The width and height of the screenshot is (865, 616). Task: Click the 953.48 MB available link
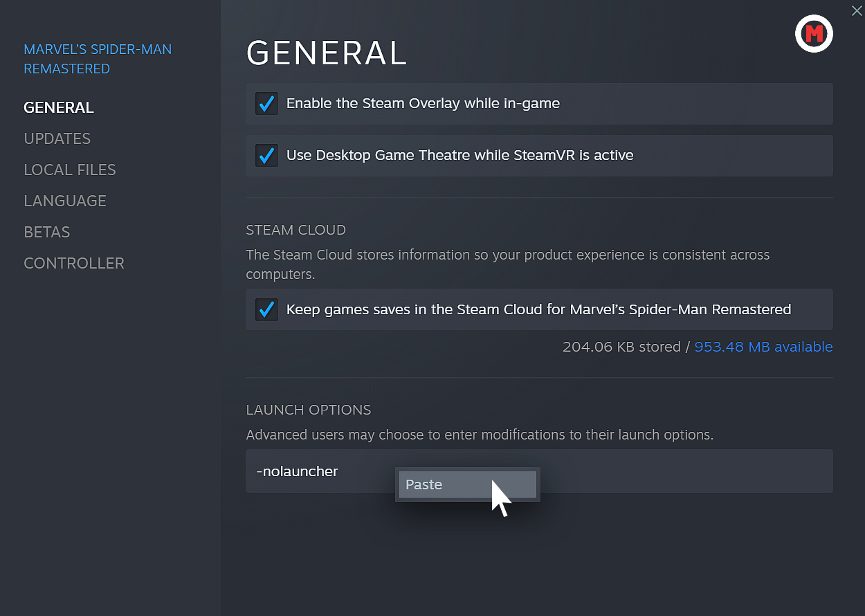763,347
